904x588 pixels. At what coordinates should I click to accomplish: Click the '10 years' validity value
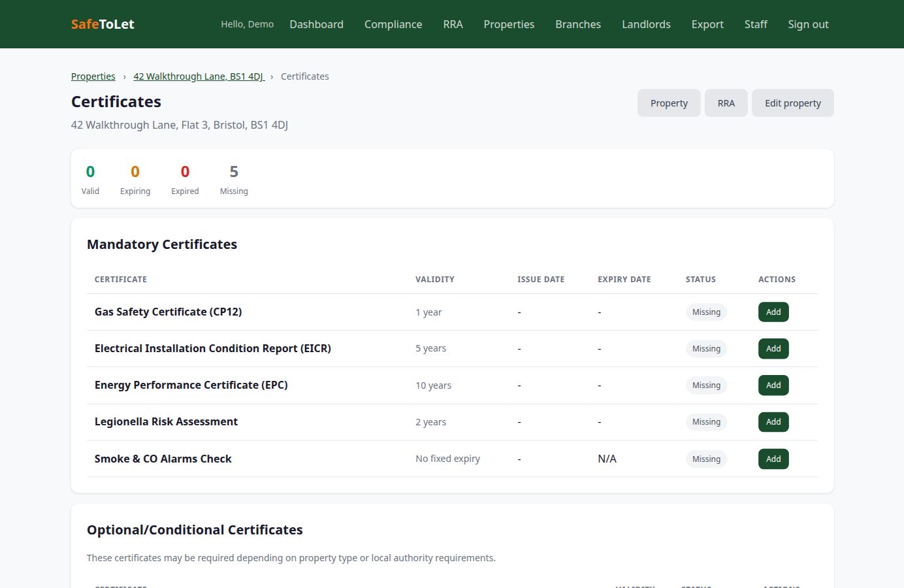coord(433,385)
